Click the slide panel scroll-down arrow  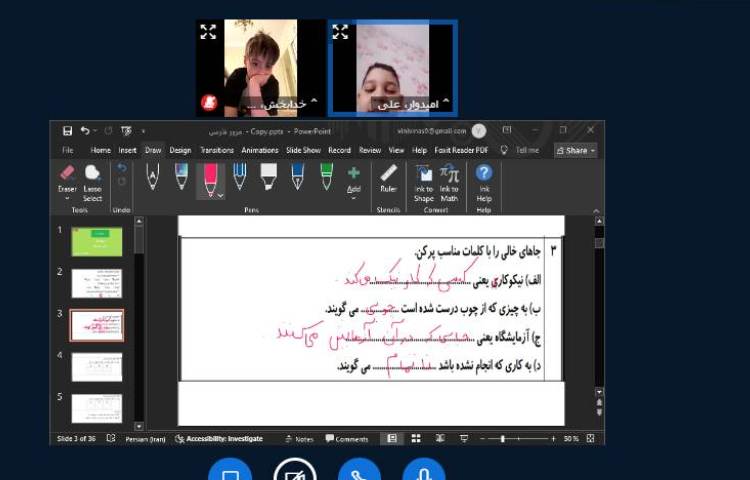(139, 426)
